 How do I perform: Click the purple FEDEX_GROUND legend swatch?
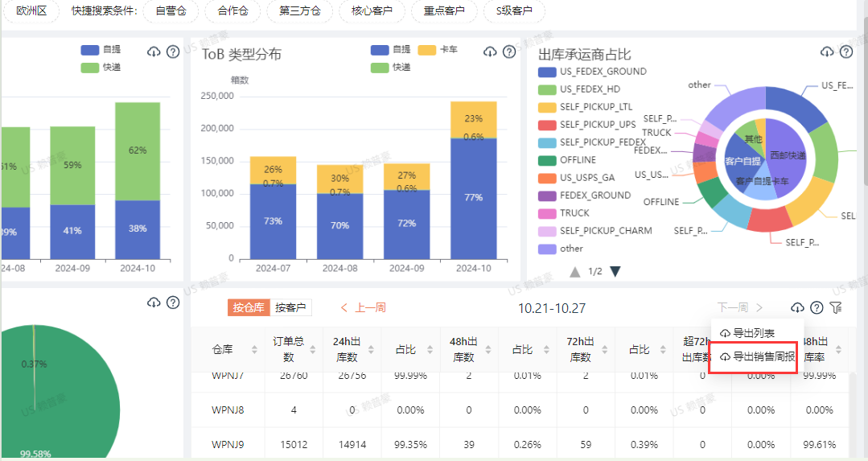[547, 196]
